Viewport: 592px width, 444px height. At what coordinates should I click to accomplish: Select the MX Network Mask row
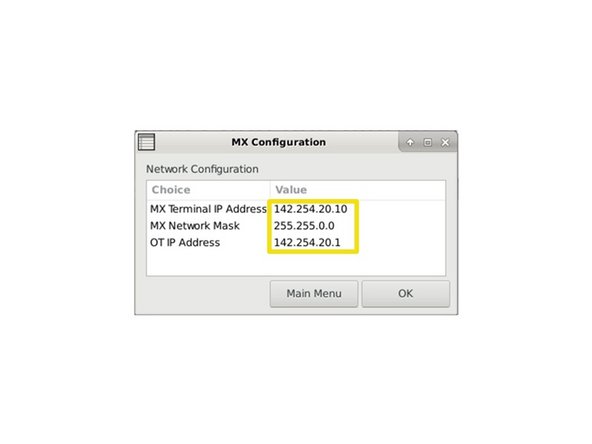tap(296, 225)
